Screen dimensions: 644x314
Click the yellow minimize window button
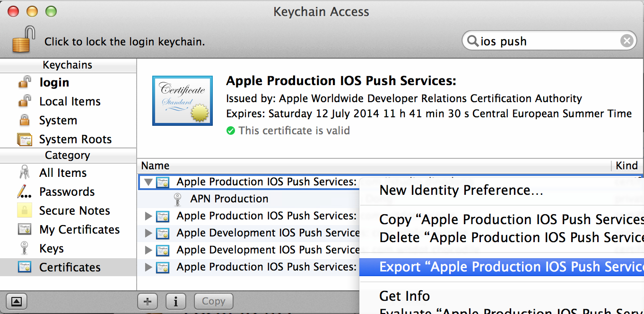[32, 11]
